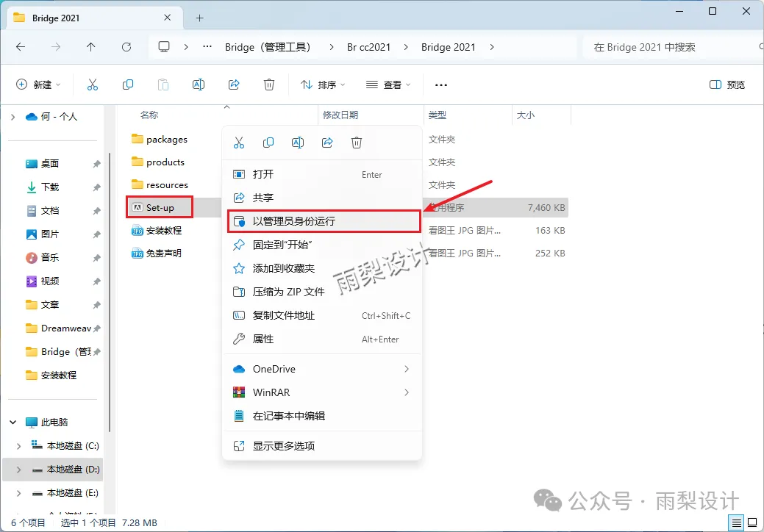Screen dimensions: 764x532
Task: Click the Cut icon in the context menu
Action: coord(239,143)
